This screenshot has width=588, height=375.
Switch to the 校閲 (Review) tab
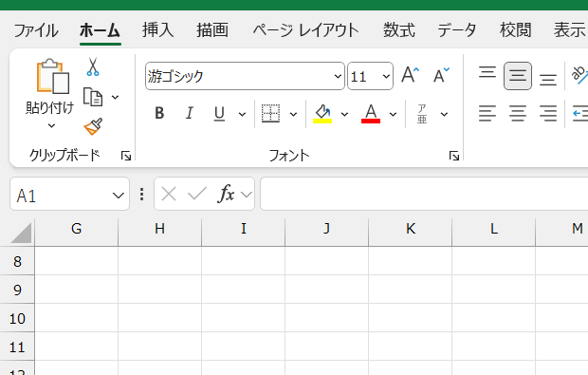[515, 30]
